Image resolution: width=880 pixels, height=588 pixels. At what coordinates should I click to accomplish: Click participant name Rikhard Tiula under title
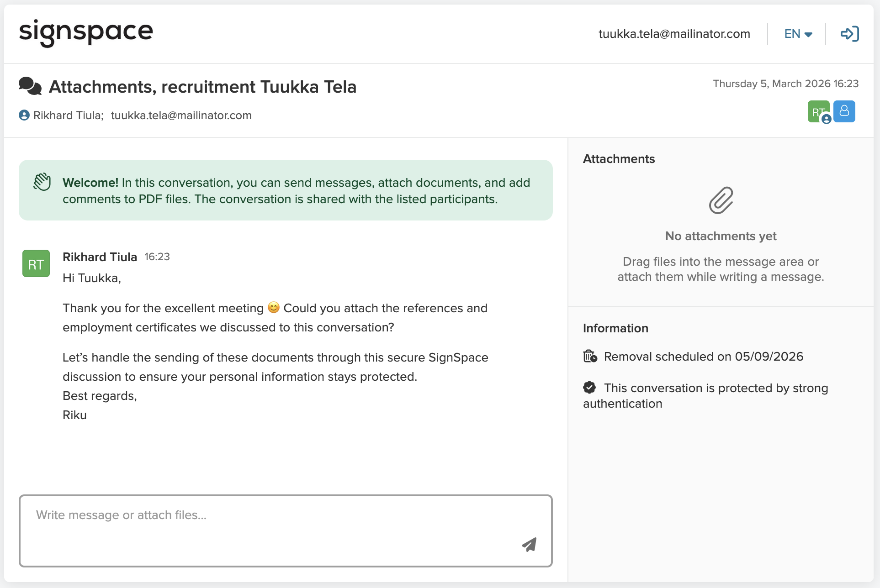click(68, 115)
